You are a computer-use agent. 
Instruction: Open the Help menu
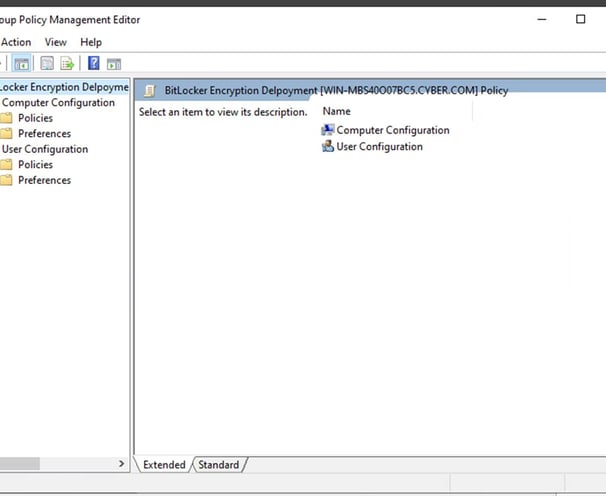pos(91,42)
